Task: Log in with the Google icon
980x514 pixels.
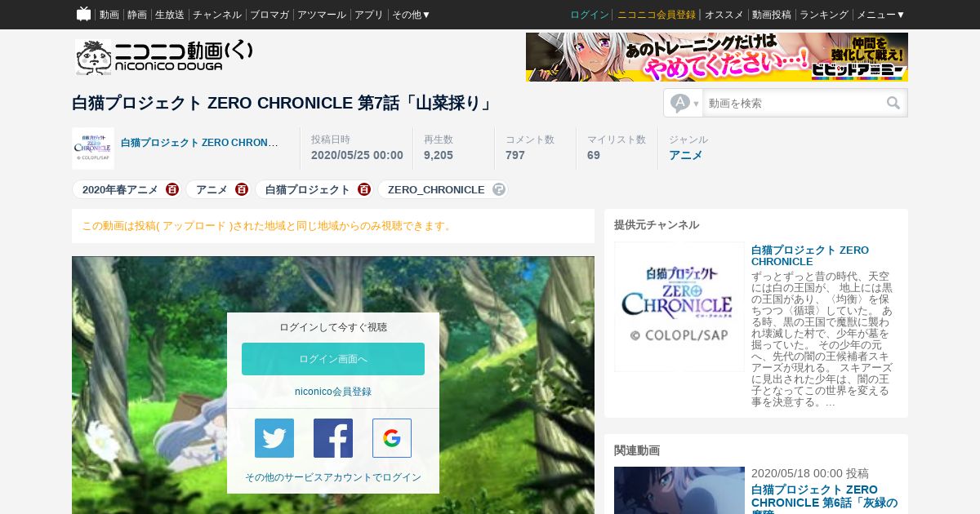Action: [392, 438]
